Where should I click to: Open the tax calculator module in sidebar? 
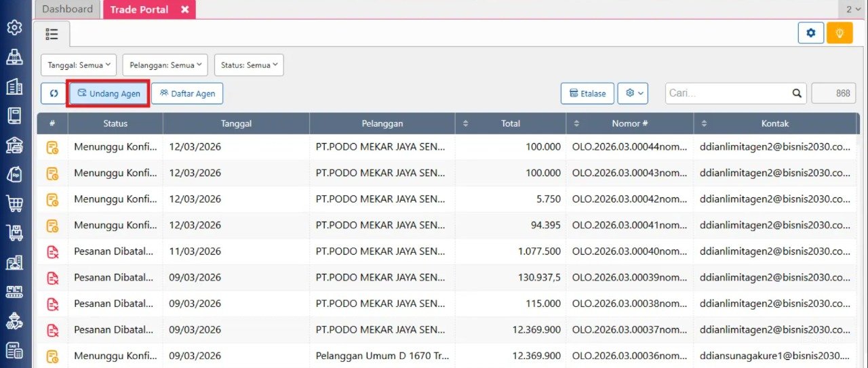(x=14, y=350)
